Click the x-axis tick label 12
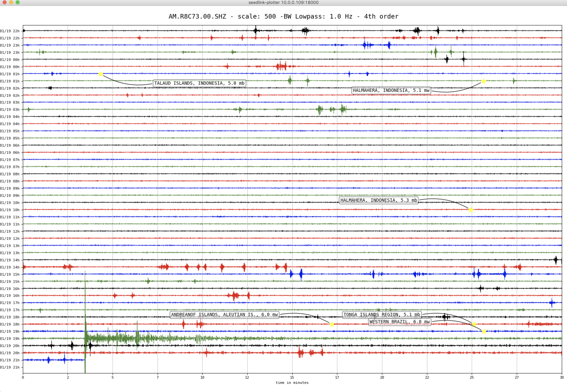Screen dimensions: 567x392 coord(247,377)
